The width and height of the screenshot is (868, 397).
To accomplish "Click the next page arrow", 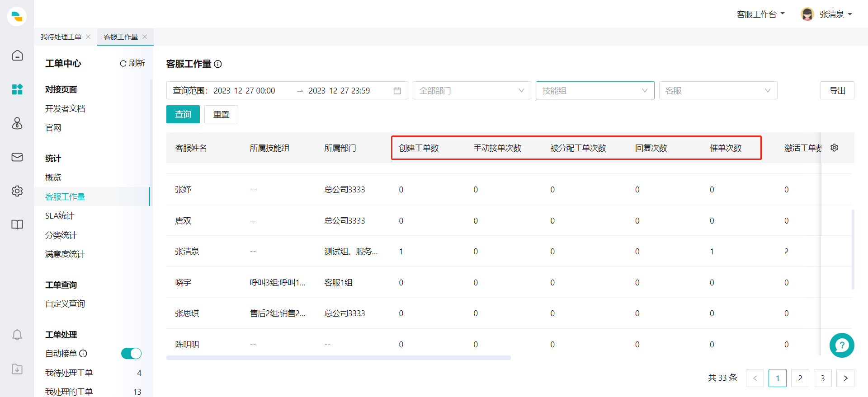I will (x=845, y=378).
